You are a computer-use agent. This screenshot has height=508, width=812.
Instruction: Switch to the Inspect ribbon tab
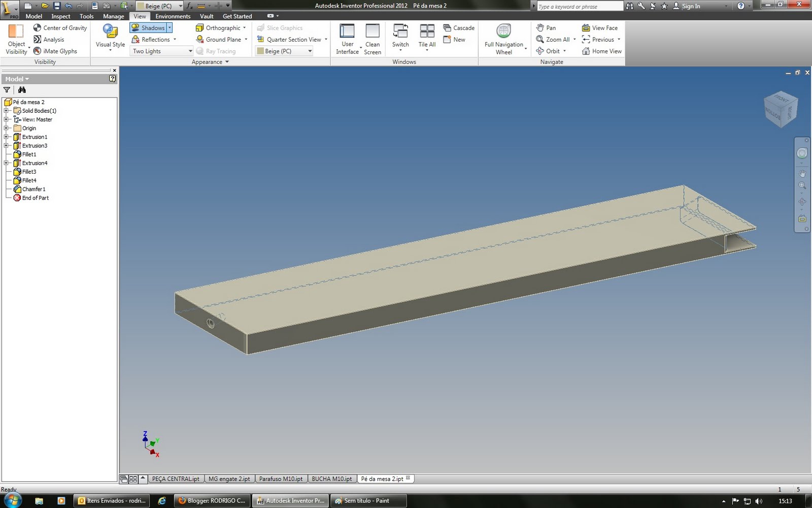click(x=60, y=16)
